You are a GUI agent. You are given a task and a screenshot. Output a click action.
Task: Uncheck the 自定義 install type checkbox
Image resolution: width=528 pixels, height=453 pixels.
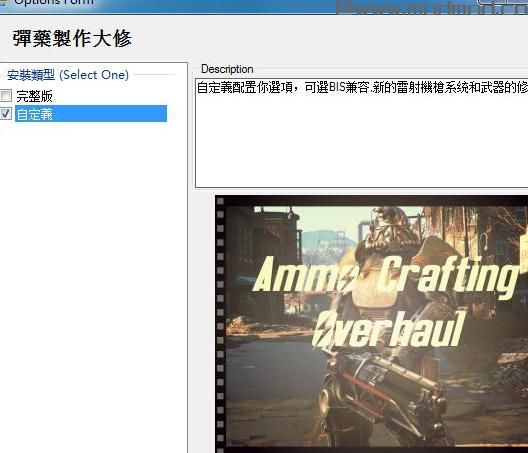6,114
